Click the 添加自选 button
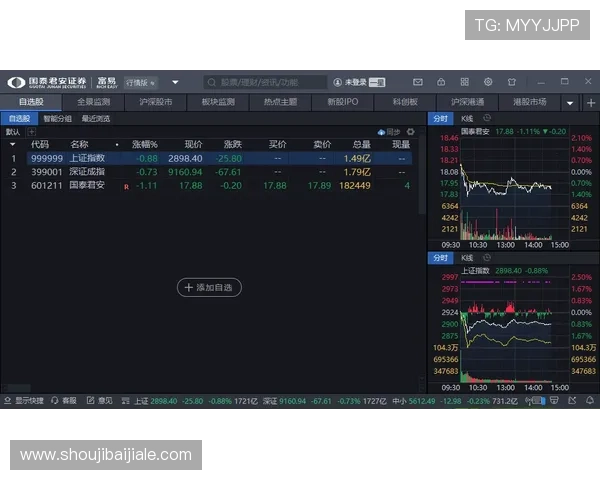The width and height of the screenshot is (600, 480). click(x=209, y=287)
